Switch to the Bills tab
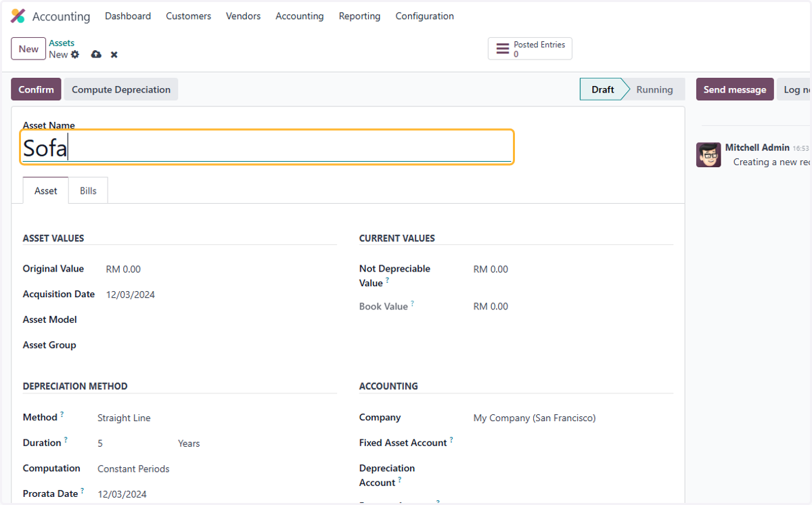This screenshot has height=505, width=812. pyautogui.click(x=88, y=191)
